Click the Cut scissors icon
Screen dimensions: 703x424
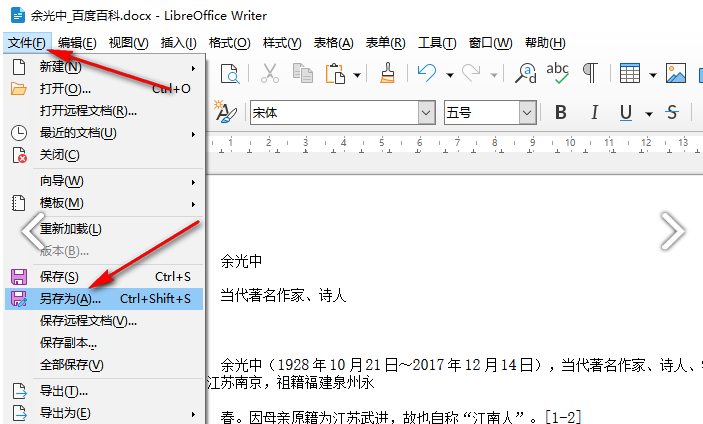pos(269,73)
